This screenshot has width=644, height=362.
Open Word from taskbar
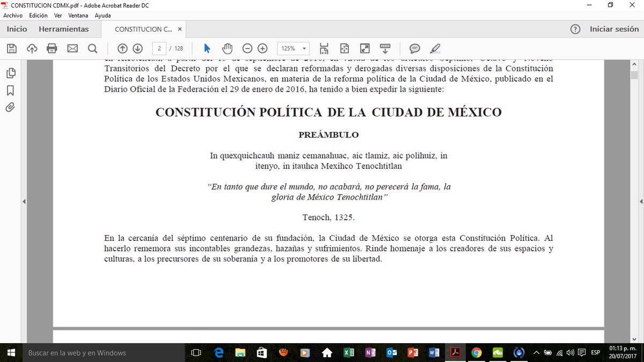coord(434,352)
